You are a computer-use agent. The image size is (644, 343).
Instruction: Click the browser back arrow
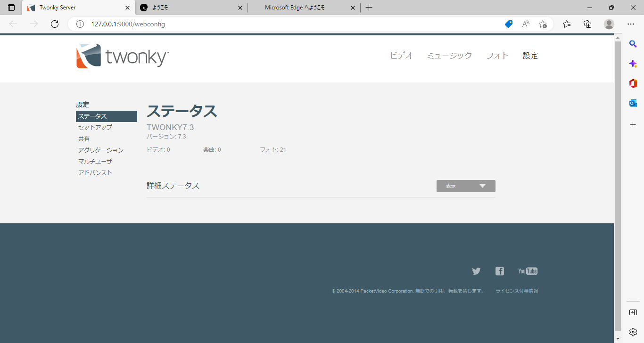pyautogui.click(x=13, y=24)
